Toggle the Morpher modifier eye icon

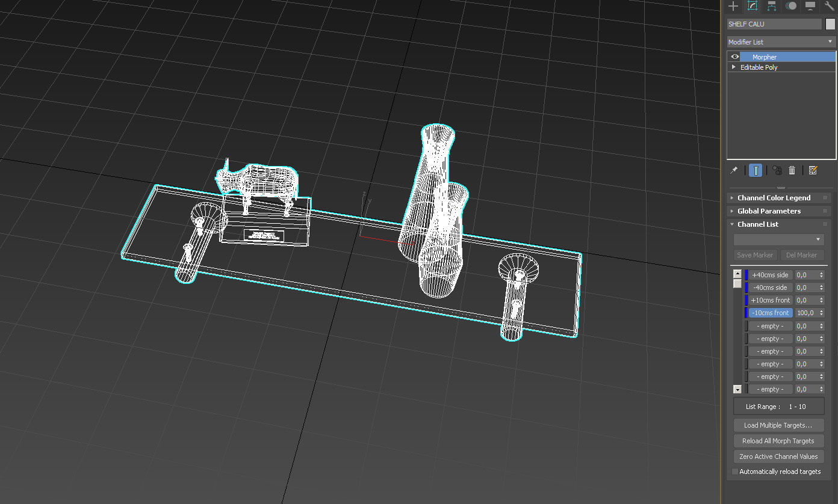coord(734,57)
